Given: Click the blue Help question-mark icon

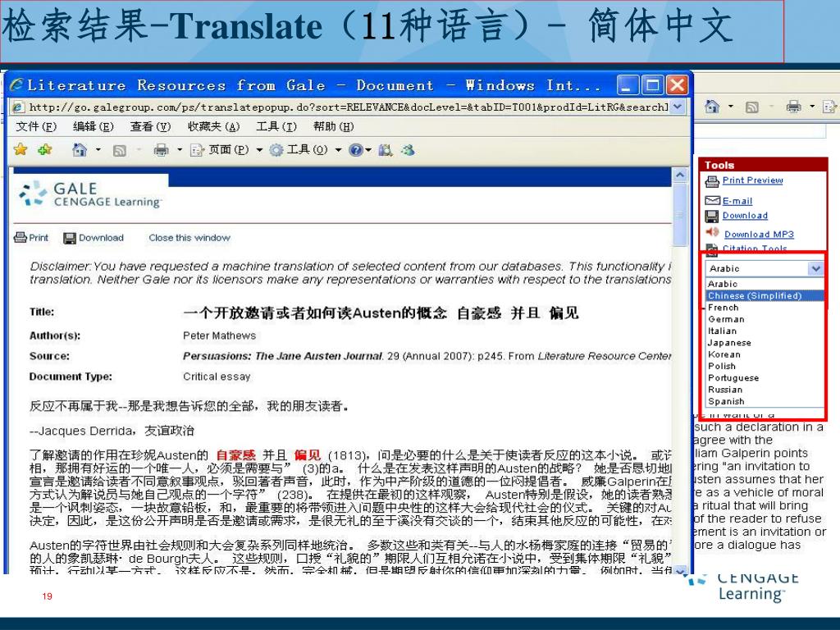Looking at the screenshot, I should (356, 150).
